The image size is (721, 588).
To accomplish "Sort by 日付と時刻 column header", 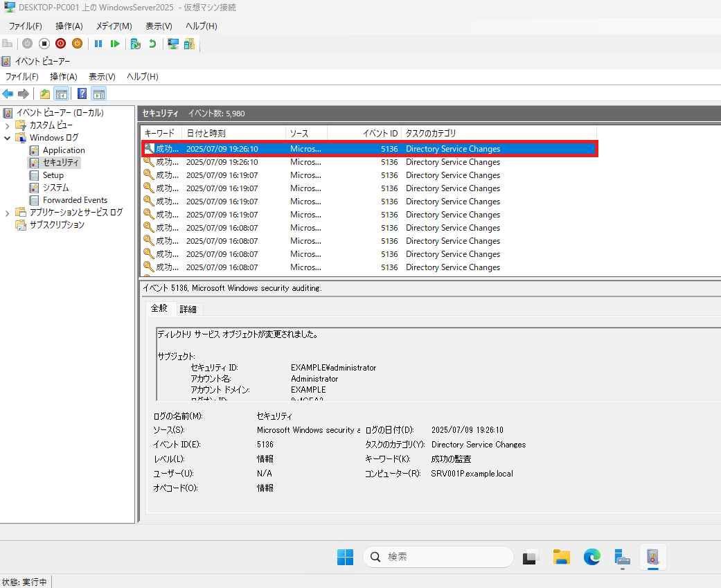I will point(234,134).
